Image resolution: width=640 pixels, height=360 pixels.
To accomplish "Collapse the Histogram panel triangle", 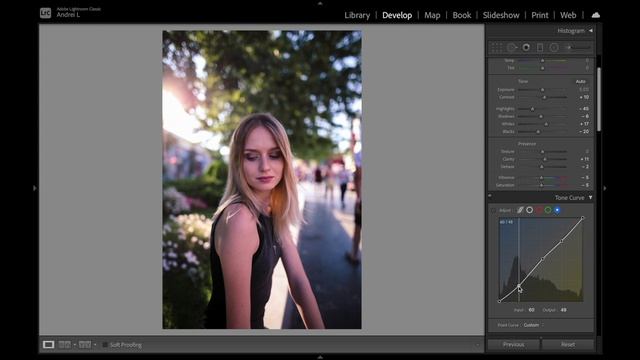I will point(590,31).
